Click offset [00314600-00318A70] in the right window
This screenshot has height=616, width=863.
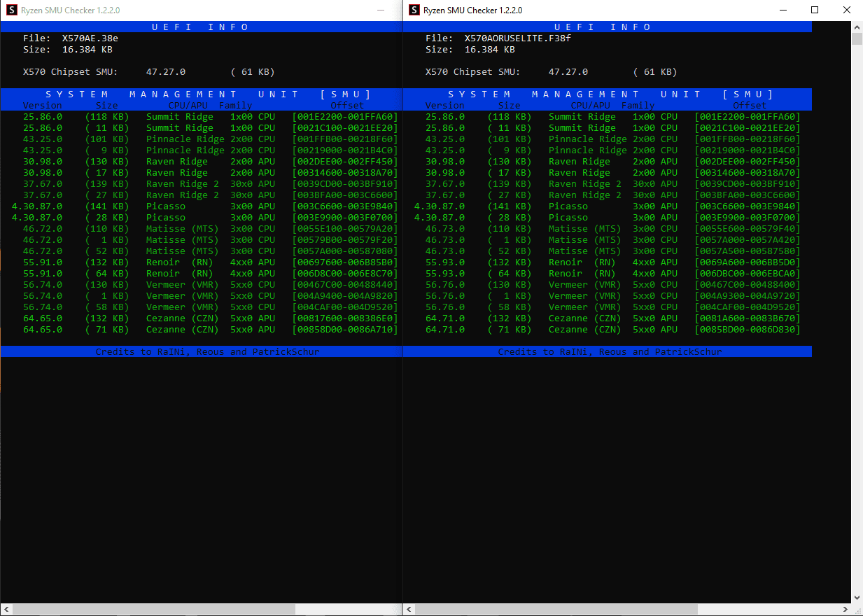(748, 173)
